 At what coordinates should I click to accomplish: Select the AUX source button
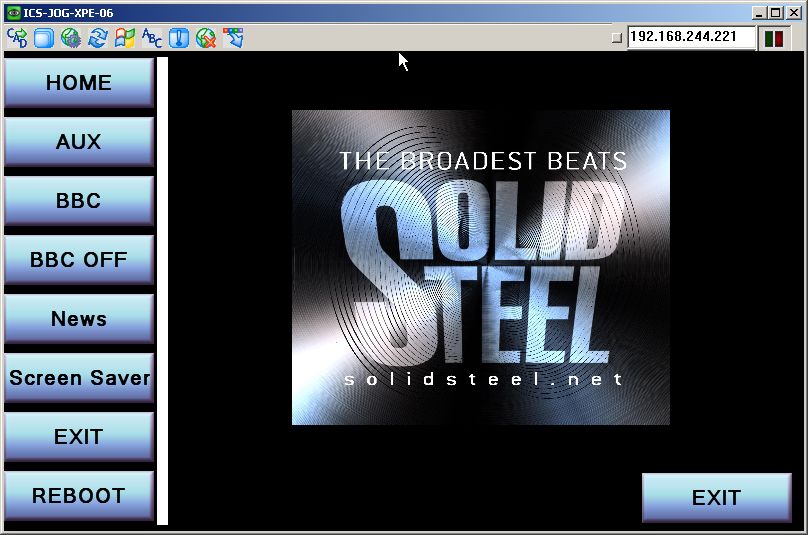[79, 141]
